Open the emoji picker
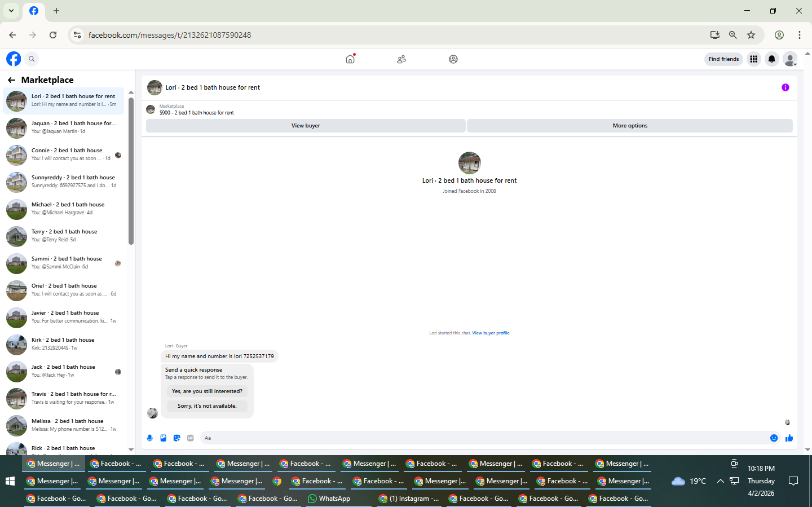This screenshot has width=812, height=507. point(774,438)
